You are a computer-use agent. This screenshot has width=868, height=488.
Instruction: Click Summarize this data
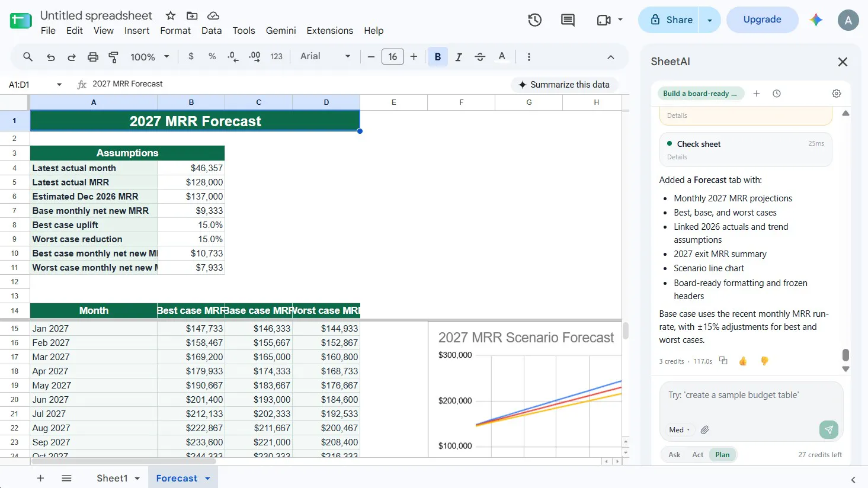point(564,85)
